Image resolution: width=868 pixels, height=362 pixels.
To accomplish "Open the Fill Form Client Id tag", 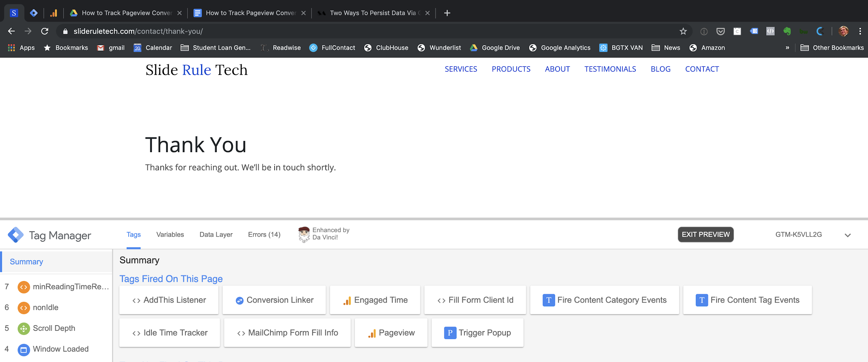I will [x=475, y=300].
